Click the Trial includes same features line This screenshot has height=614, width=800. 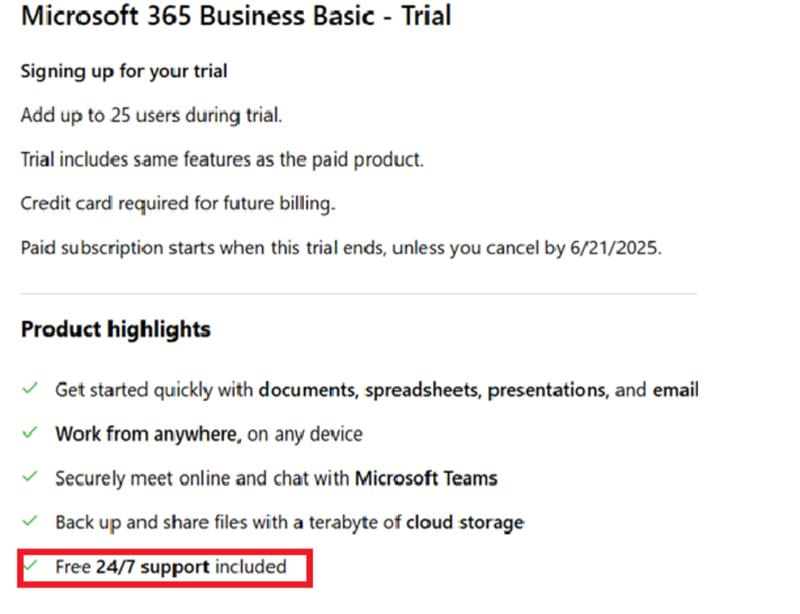click(x=222, y=160)
